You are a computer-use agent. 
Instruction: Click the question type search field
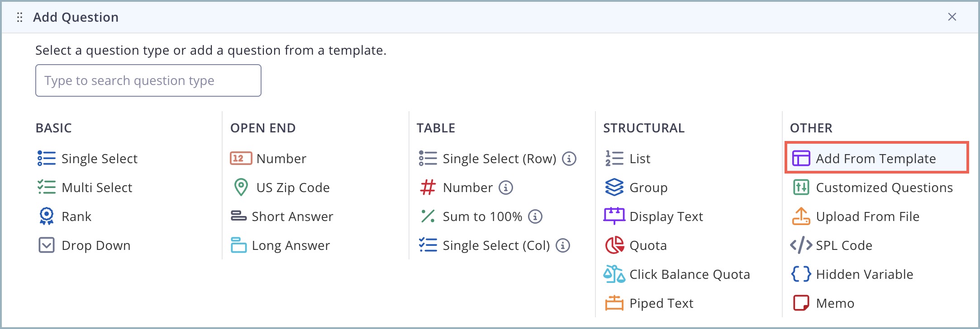pyautogui.click(x=148, y=80)
